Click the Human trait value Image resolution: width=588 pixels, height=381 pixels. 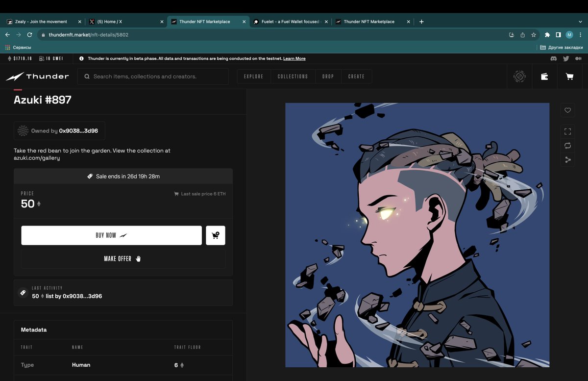(x=81, y=365)
